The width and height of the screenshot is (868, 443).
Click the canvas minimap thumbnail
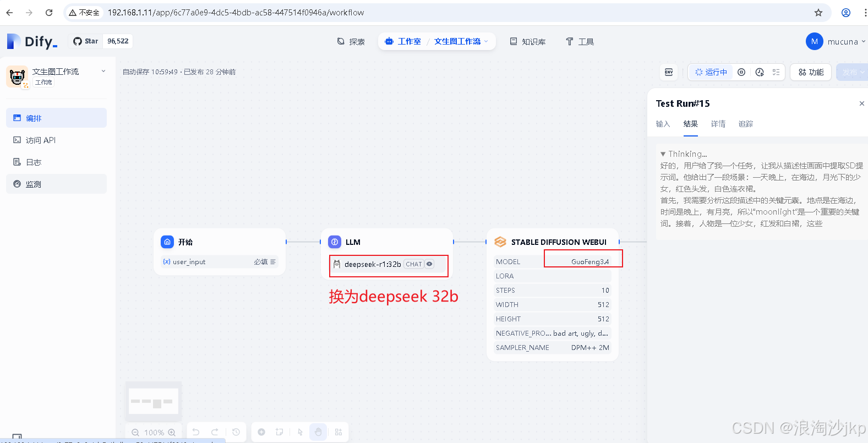[154, 401]
